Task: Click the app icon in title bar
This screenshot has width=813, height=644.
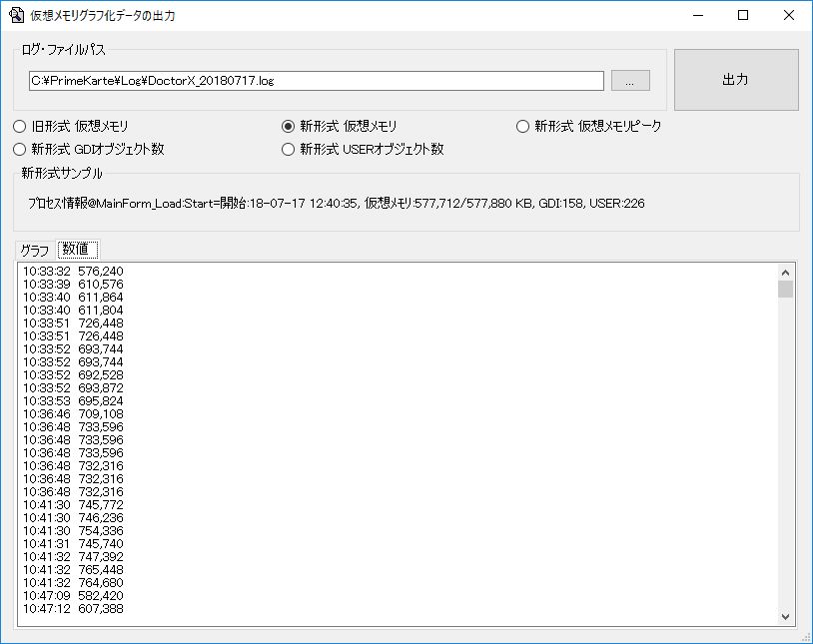Action: [x=16, y=15]
